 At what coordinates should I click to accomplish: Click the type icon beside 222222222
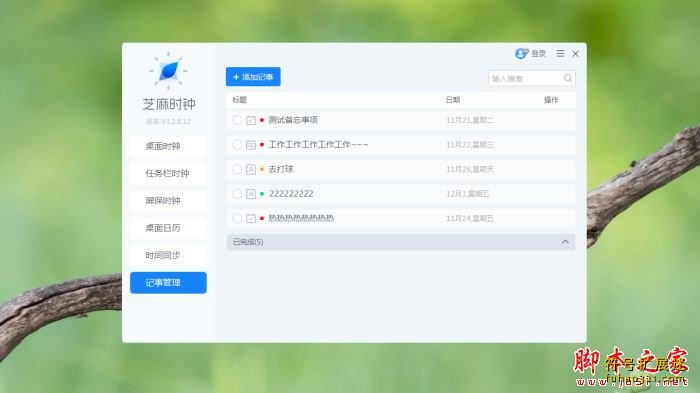[251, 194]
